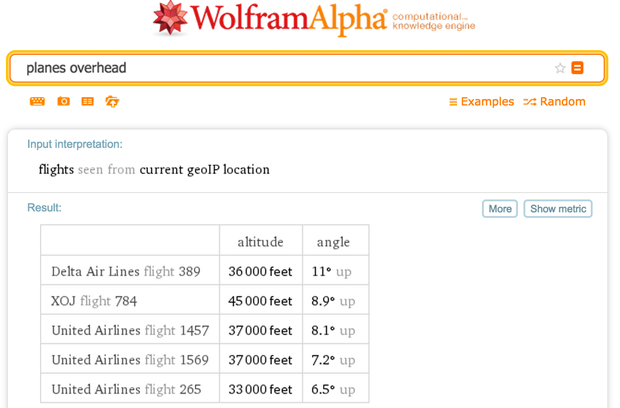Click altitude cell for United flight 1457
The image size is (620, 408).
click(x=261, y=329)
